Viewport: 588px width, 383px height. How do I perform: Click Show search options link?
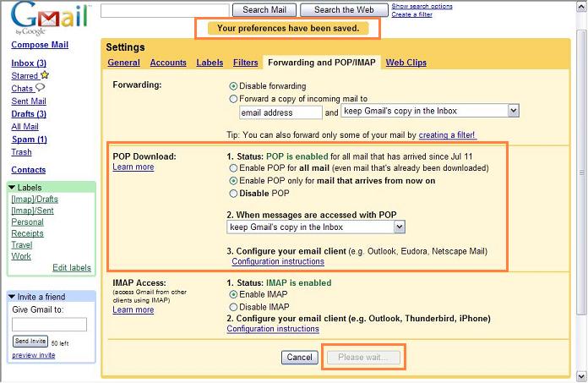(x=422, y=7)
